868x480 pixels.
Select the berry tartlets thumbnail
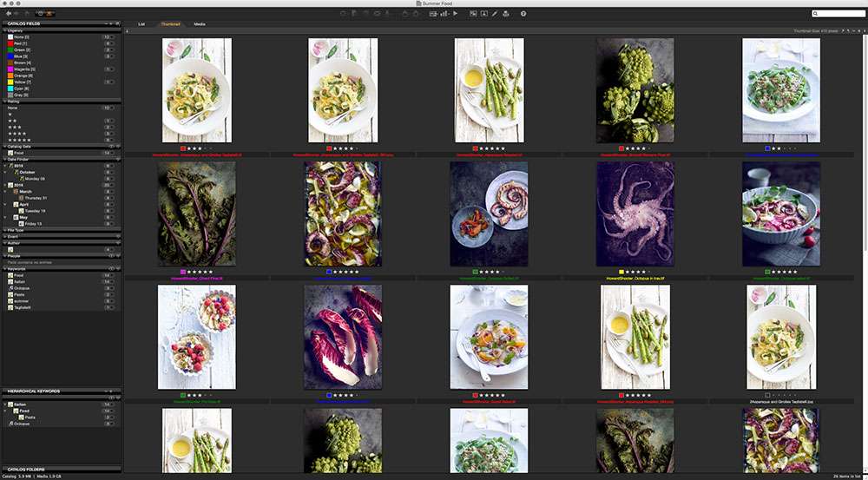click(196, 337)
